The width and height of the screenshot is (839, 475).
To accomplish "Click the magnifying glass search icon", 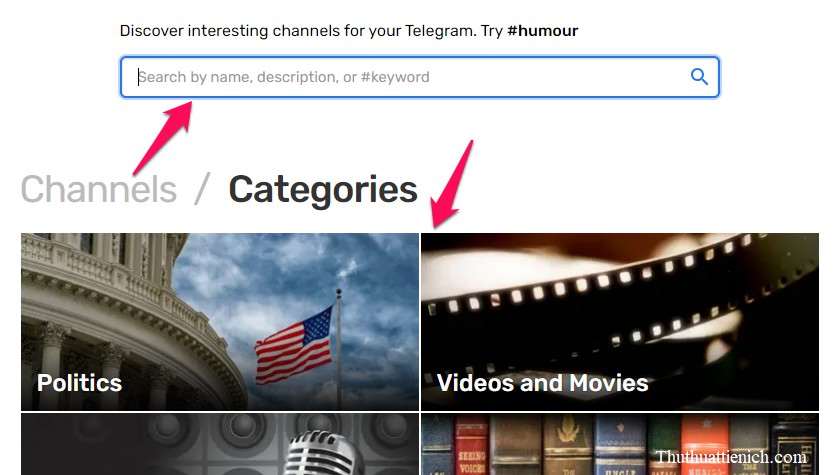I will tap(699, 77).
